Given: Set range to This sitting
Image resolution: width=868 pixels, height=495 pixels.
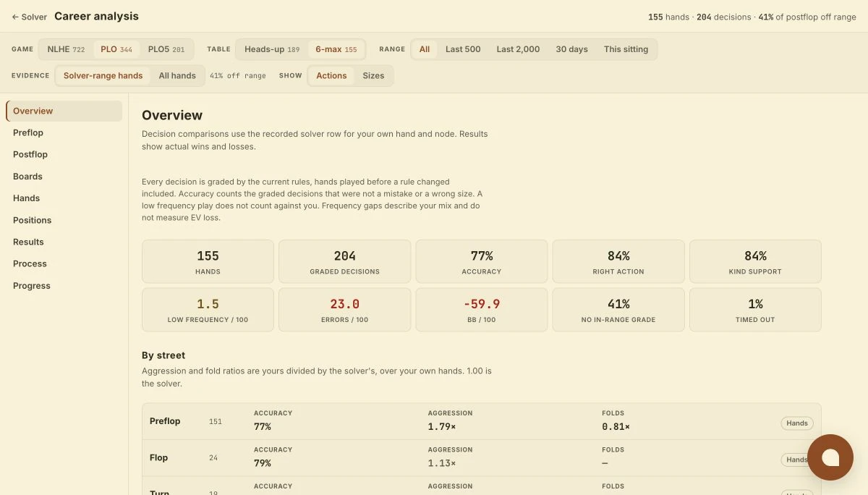Looking at the screenshot, I should pyautogui.click(x=626, y=49).
